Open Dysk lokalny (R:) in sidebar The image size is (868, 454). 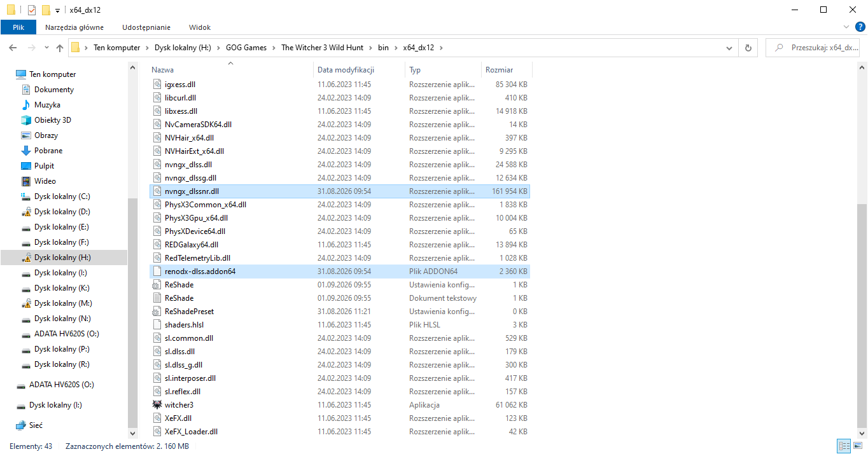pyautogui.click(x=61, y=364)
